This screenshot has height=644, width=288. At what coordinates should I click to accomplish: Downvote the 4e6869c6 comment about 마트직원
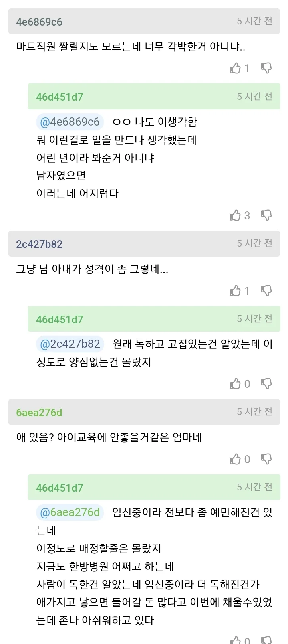point(266,68)
